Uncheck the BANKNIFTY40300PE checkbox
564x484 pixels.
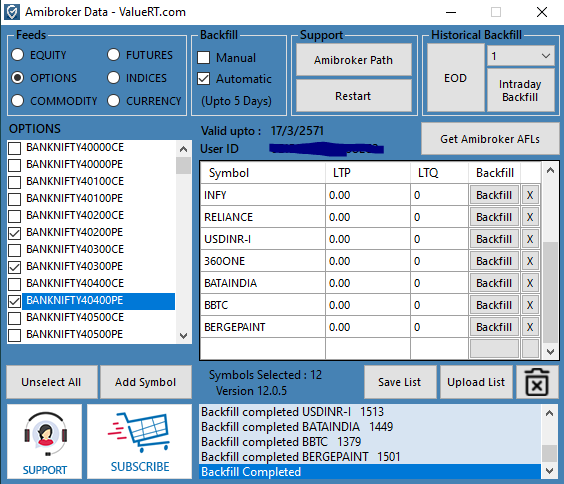pyautogui.click(x=14, y=267)
